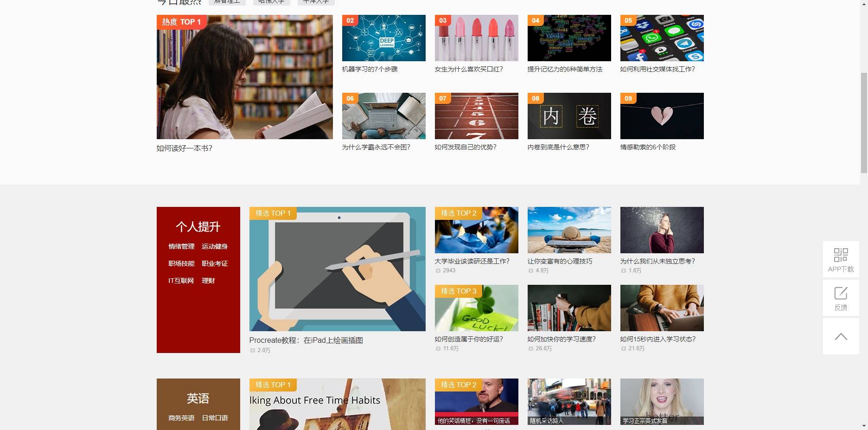Open the IT互联网 category

tap(181, 281)
